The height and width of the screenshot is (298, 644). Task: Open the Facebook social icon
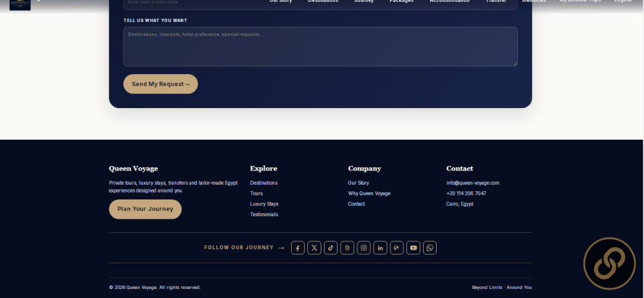298,248
